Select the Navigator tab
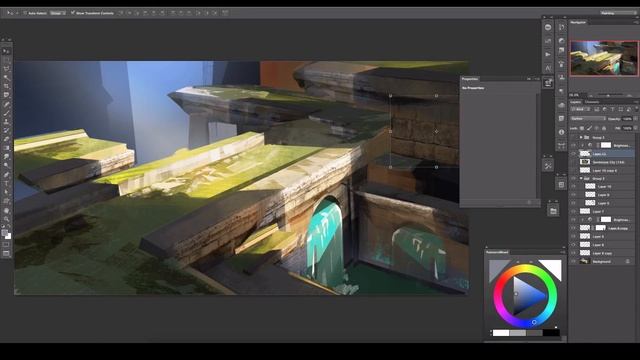This screenshot has height=360, width=640. point(578,22)
